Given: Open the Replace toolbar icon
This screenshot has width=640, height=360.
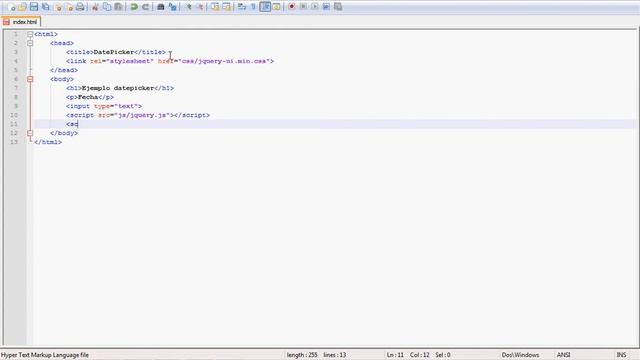Looking at the screenshot, I should (x=173, y=7).
